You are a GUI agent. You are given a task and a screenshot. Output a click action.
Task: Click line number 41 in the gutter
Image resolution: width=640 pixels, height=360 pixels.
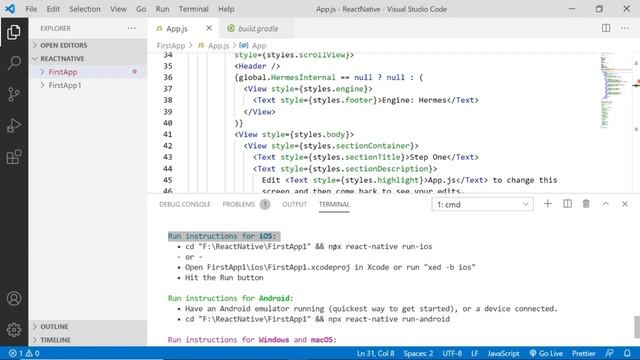pyautogui.click(x=168, y=134)
